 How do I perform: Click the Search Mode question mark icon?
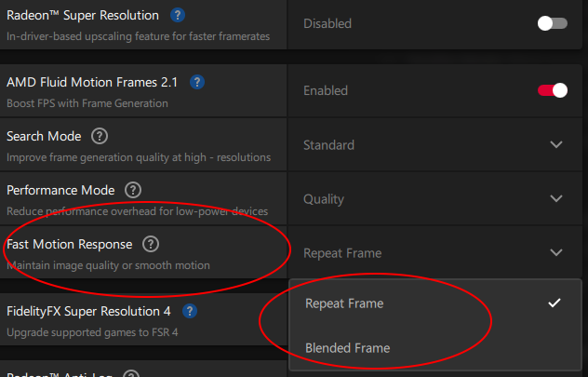[x=100, y=136]
